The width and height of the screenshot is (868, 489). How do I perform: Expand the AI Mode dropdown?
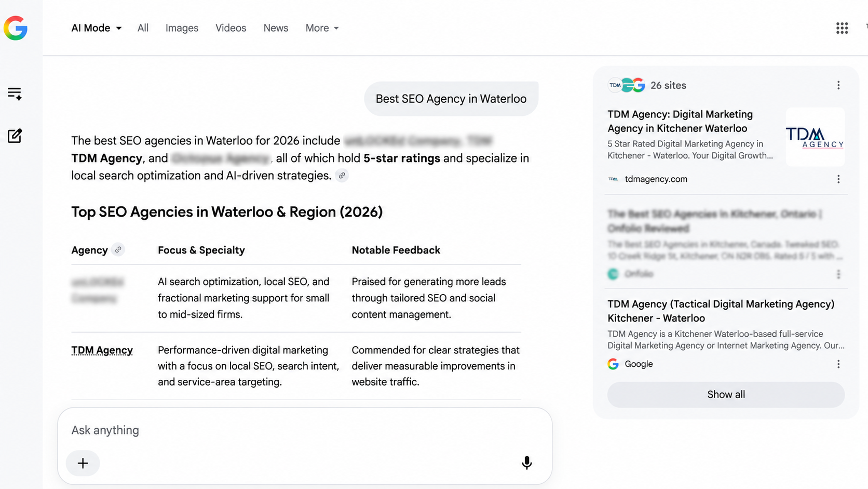coord(97,28)
